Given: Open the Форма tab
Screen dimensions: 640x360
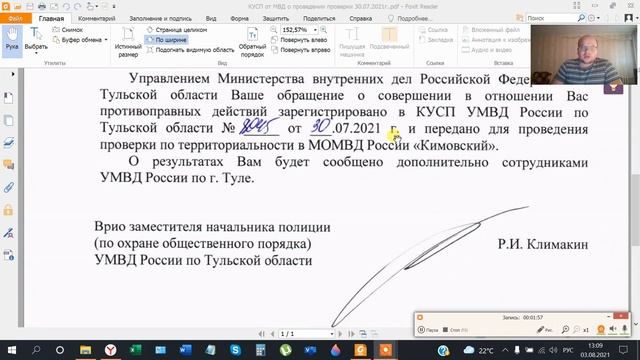Looking at the screenshot, I should point(239,18).
